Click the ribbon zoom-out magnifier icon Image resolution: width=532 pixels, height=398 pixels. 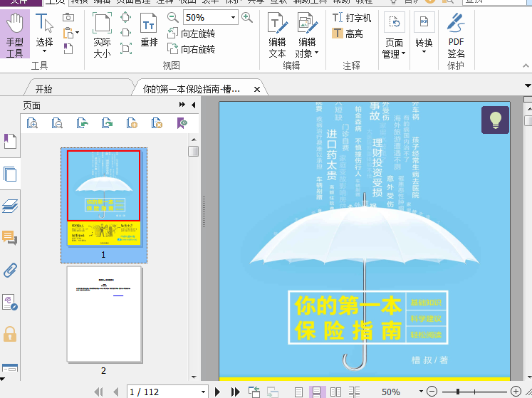[x=172, y=17]
